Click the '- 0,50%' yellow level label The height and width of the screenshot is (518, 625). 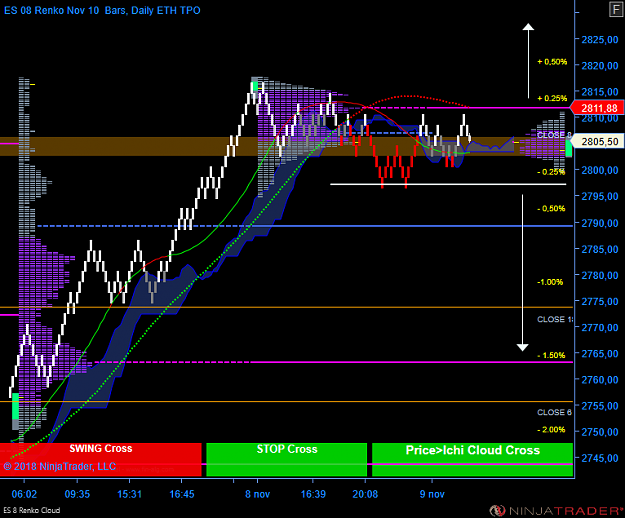551,208
